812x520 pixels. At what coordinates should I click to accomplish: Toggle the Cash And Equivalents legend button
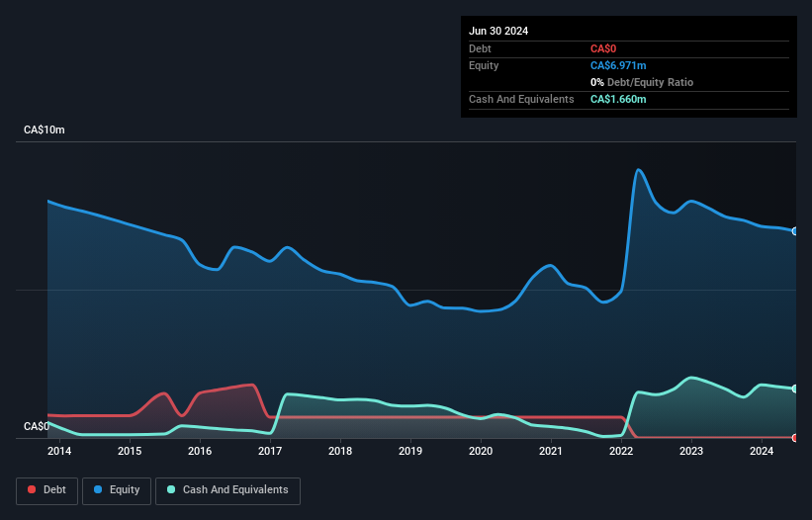227,490
